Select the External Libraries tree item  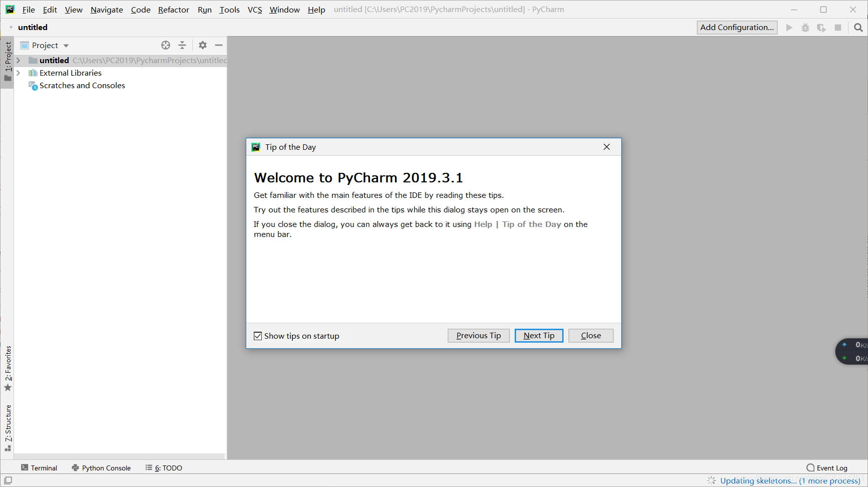click(x=71, y=73)
